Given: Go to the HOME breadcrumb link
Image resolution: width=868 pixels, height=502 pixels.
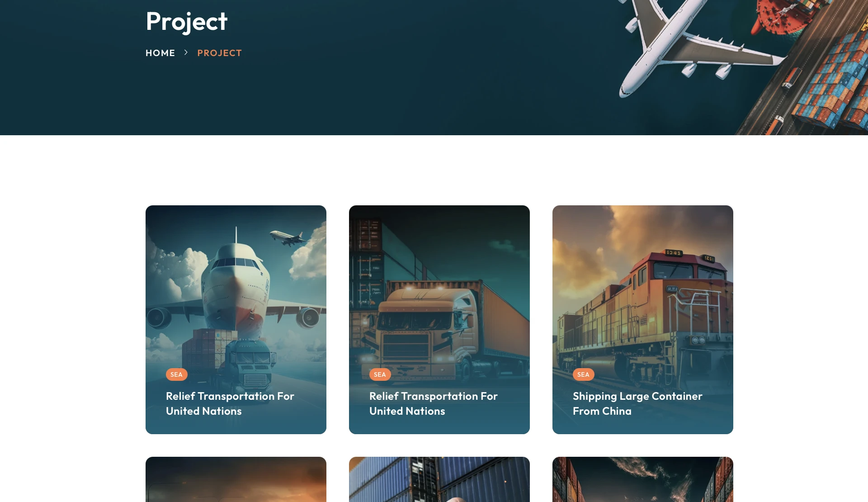Looking at the screenshot, I should (160, 53).
